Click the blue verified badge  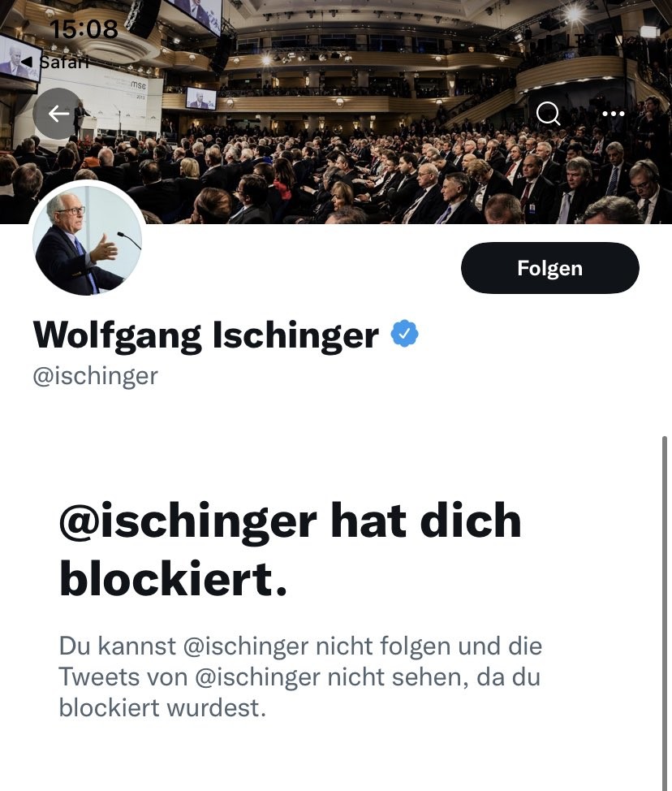(x=404, y=334)
